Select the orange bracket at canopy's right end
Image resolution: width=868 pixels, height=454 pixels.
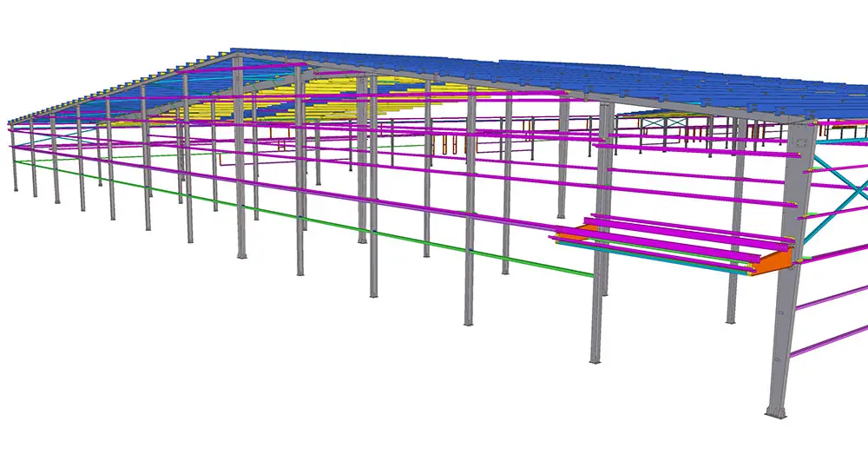[x=776, y=261]
